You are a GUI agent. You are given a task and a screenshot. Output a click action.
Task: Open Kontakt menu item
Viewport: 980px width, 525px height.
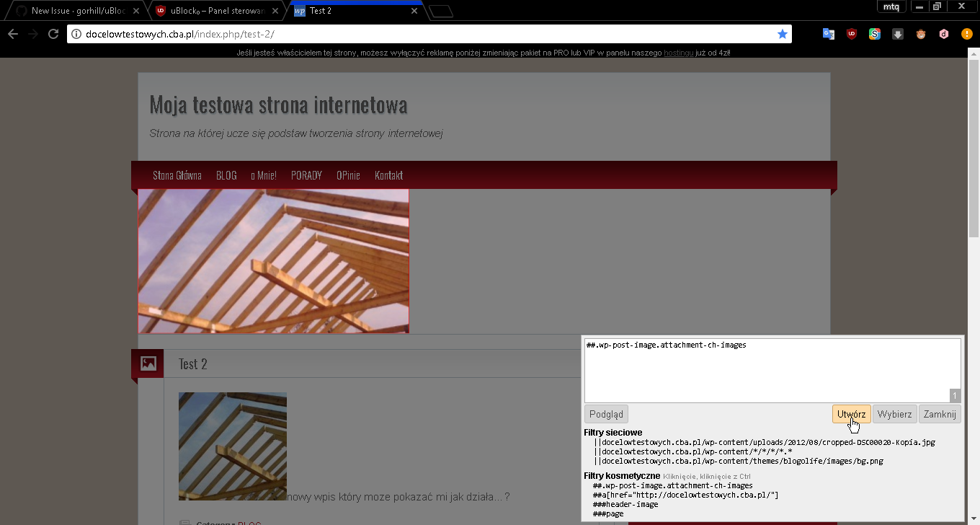[388, 175]
